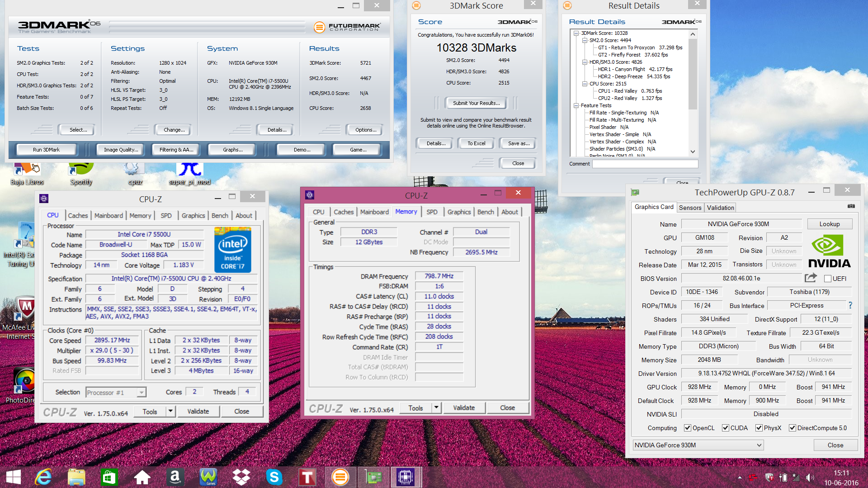This screenshot has width=868, height=488.
Task: Click the Result Details vertical scrollbar
Action: coord(693,93)
